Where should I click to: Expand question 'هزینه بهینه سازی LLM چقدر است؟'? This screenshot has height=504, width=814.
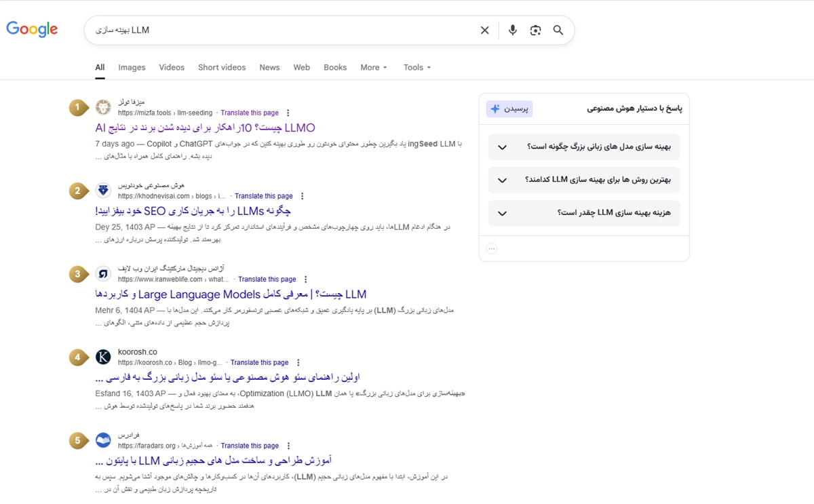(584, 213)
